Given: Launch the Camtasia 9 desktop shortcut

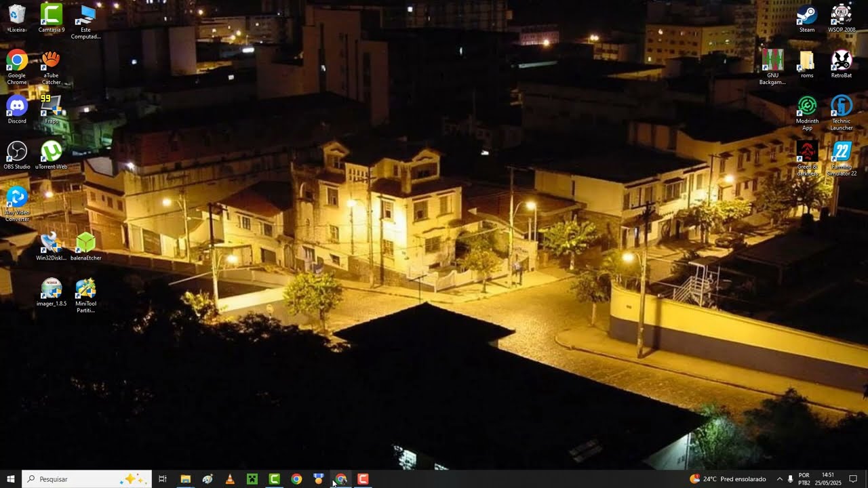Looking at the screenshot, I should (x=52, y=18).
